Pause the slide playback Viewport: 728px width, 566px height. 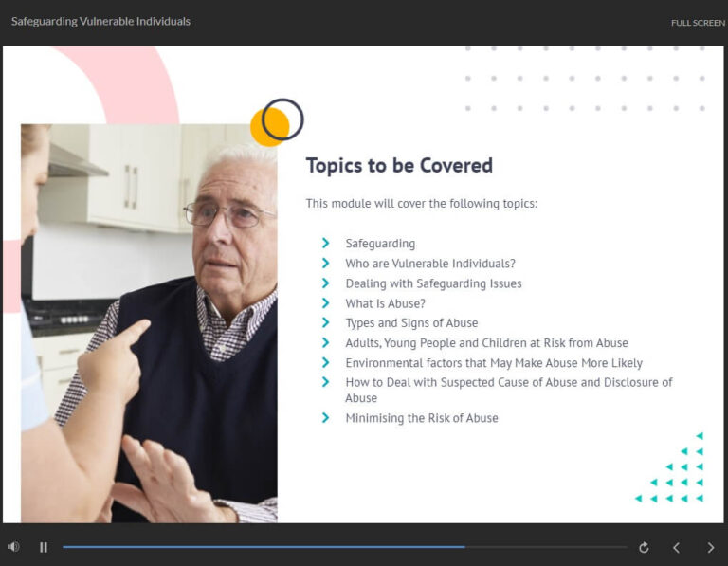tap(44, 547)
